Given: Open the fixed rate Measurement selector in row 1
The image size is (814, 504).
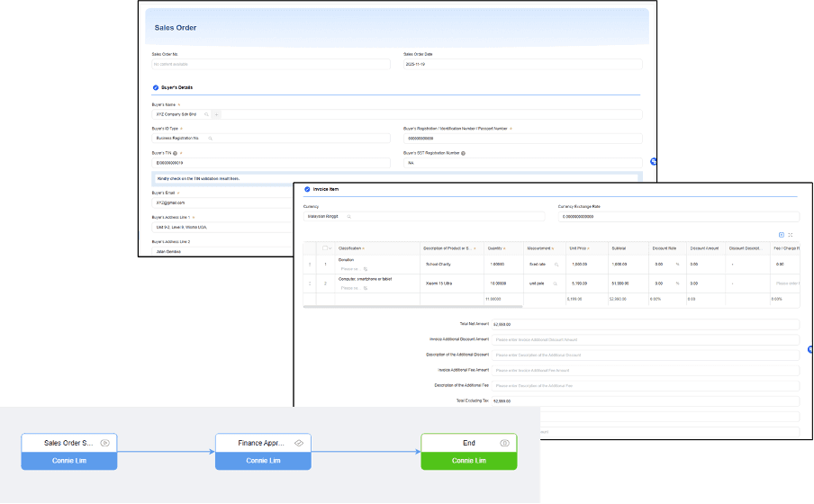Looking at the screenshot, I should point(544,265).
